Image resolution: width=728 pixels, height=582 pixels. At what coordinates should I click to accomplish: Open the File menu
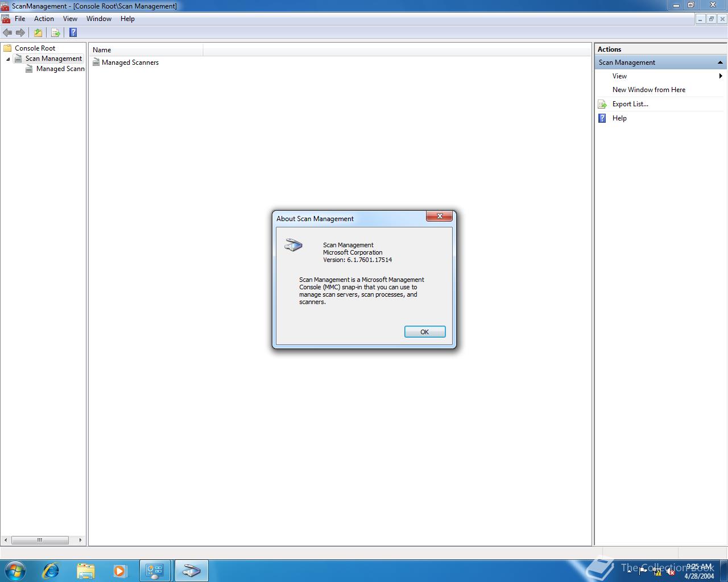(x=20, y=19)
